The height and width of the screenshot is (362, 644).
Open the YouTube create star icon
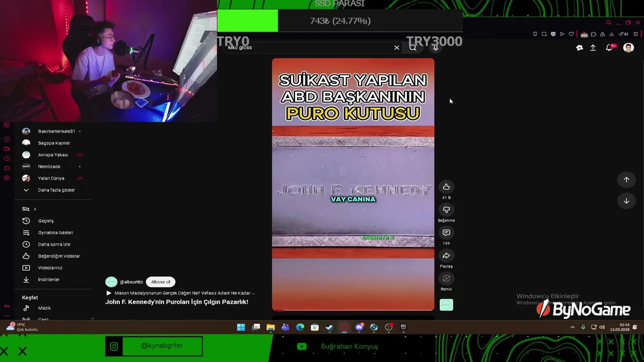[580, 48]
